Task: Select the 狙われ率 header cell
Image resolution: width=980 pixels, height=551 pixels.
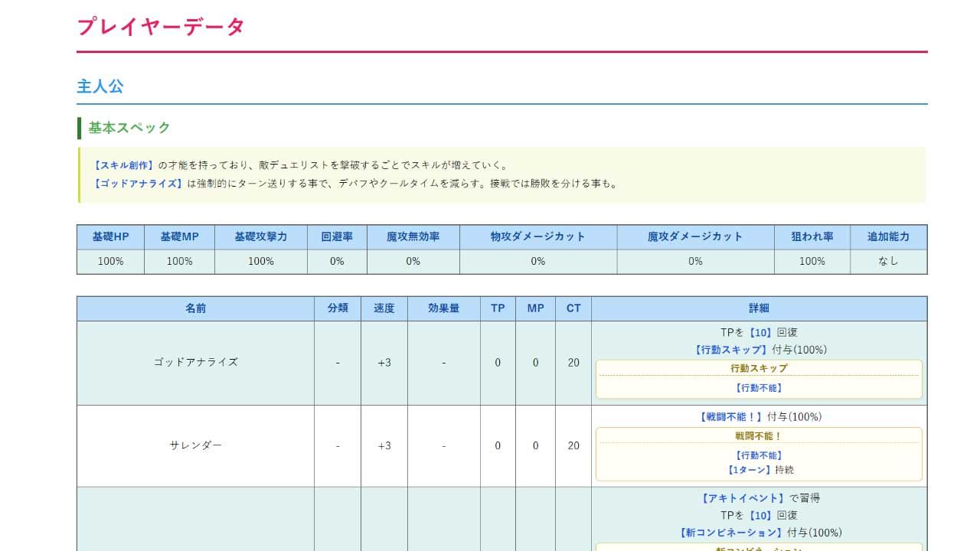Action: (811, 237)
